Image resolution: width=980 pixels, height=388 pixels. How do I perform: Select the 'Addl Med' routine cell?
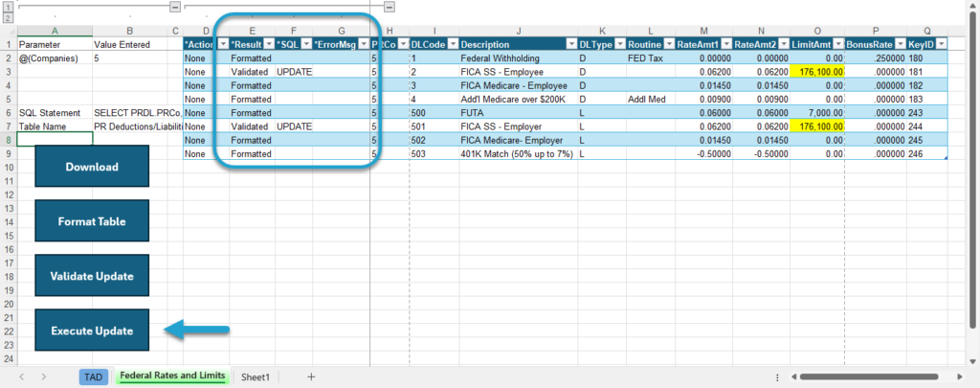(x=651, y=99)
